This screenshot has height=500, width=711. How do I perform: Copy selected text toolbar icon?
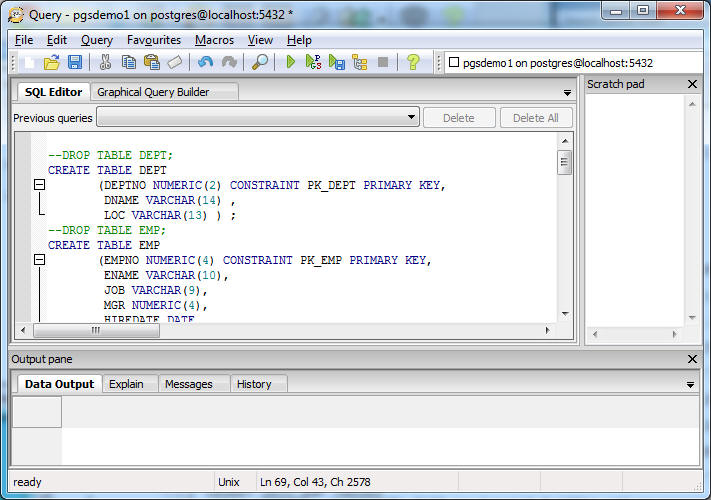[129, 62]
